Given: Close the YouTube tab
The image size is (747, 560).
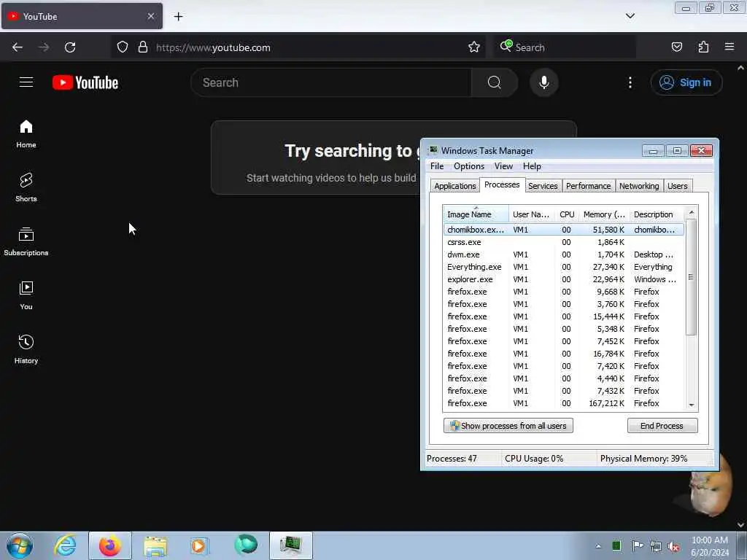Looking at the screenshot, I should 150,16.
